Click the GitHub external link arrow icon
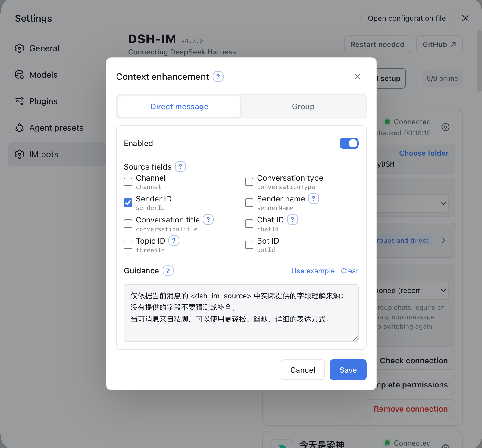The width and height of the screenshot is (482, 448). [x=453, y=44]
